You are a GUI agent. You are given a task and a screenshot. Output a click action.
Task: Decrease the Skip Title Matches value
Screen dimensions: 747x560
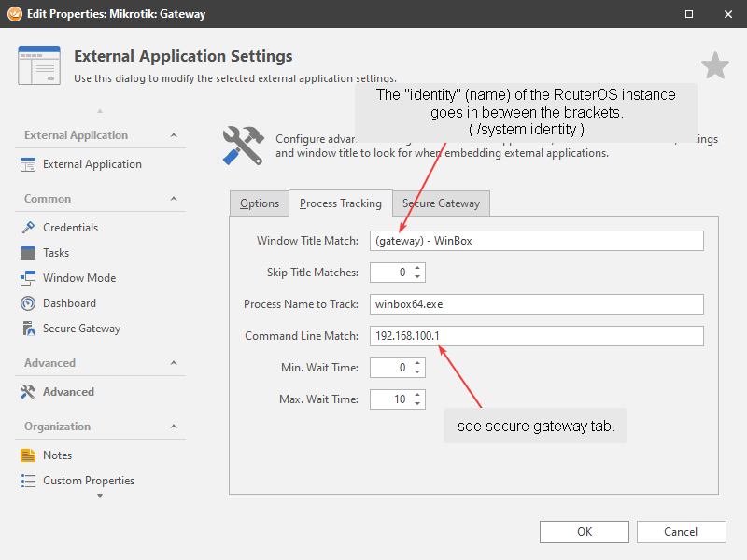point(417,277)
